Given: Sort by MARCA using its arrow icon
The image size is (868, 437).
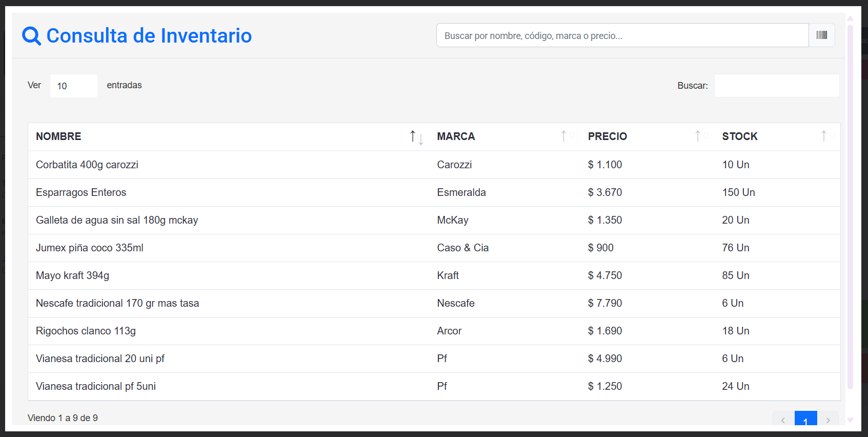Looking at the screenshot, I should click(x=566, y=136).
